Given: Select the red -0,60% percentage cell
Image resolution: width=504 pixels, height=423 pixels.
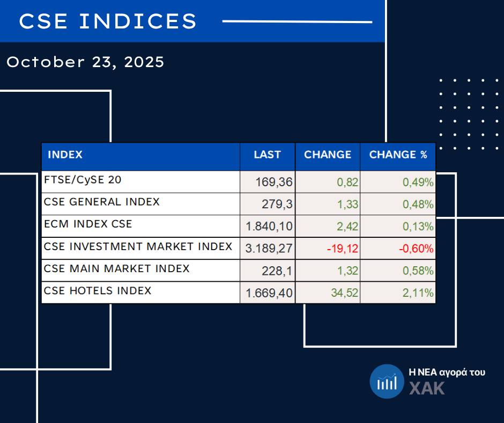Looking at the screenshot, I should (416, 249).
